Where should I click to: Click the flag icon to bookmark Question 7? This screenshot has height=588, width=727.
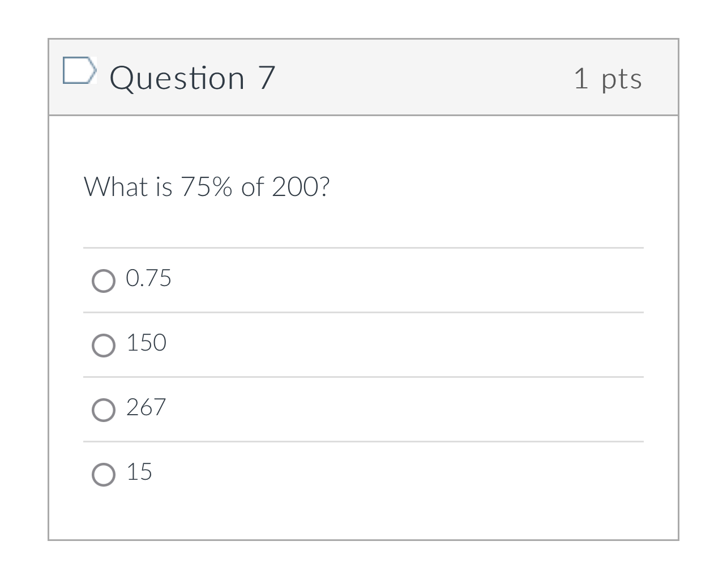pyautogui.click(x=80, y=71)
